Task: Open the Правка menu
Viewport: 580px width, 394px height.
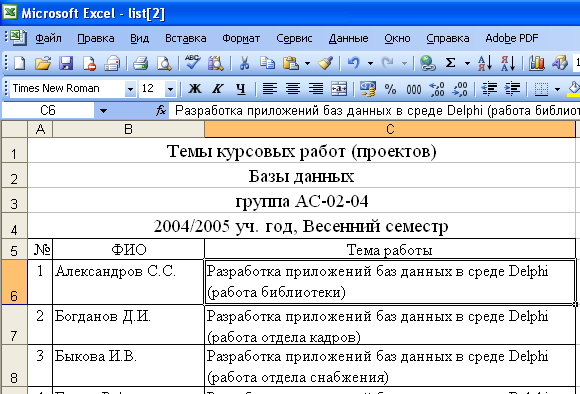Action: pyautogui.click(x=96, y=38)
